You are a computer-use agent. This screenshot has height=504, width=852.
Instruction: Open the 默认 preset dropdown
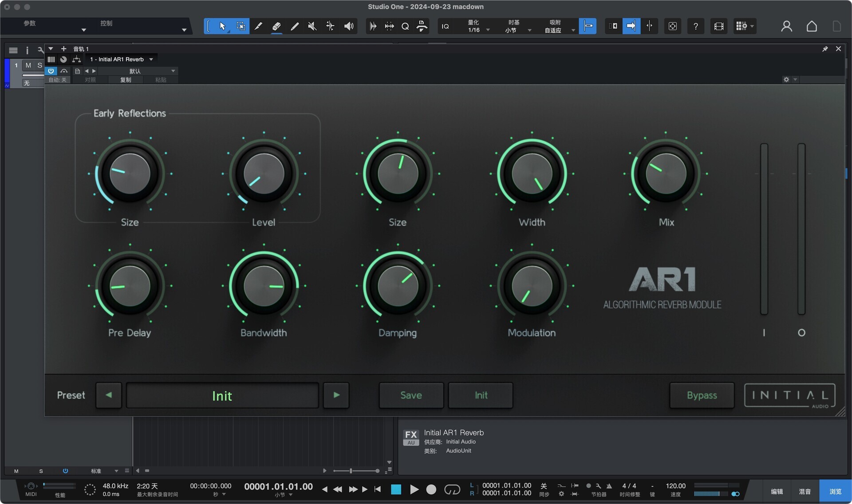point(138,71)
